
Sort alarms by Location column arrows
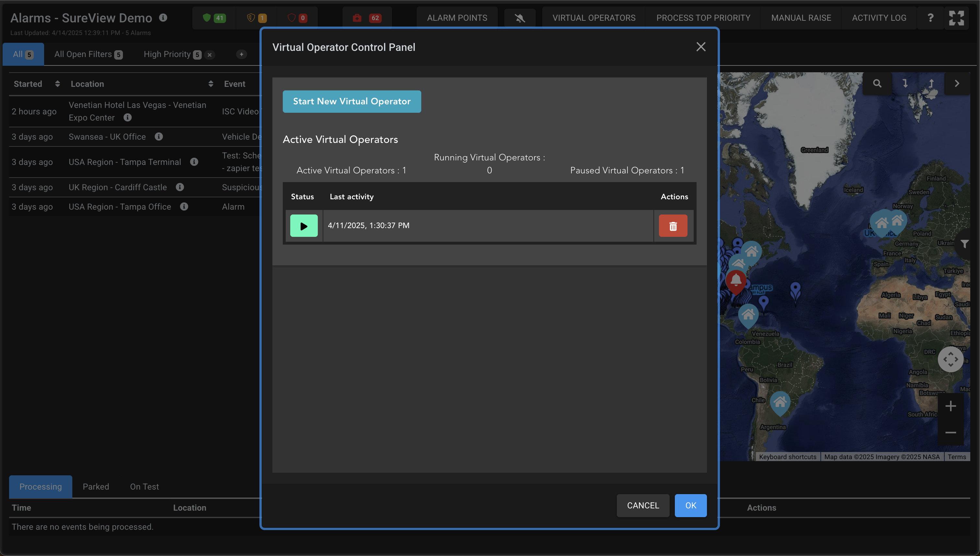[210, 84]
